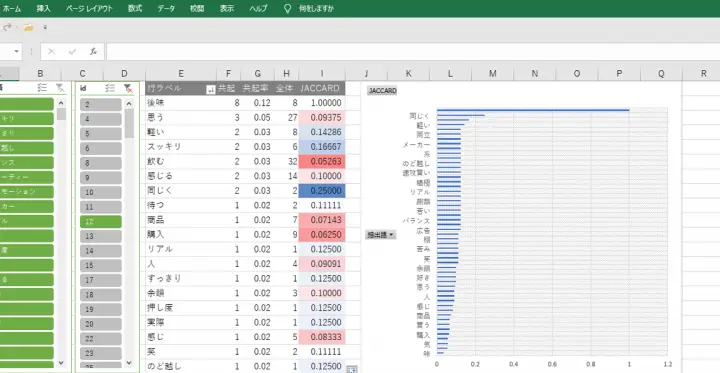Click the 後味 row label cell
Screen dimensions: 720x373
(181, 103)
